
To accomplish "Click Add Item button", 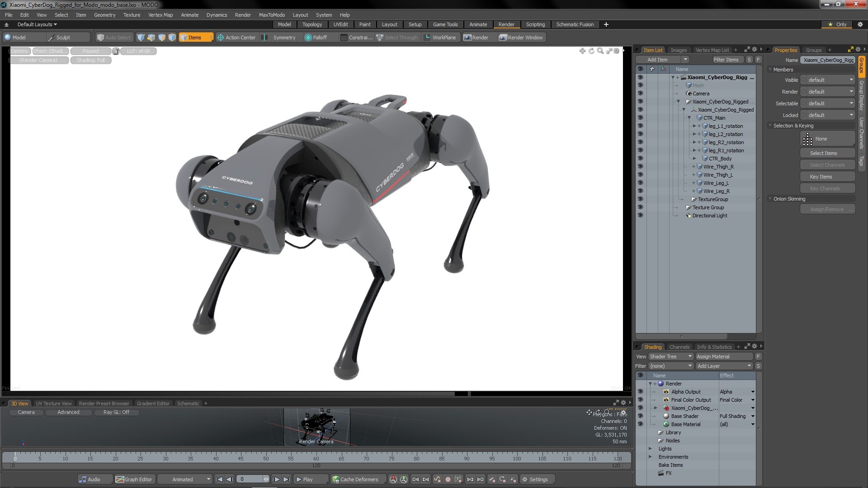I will point(658,60).
